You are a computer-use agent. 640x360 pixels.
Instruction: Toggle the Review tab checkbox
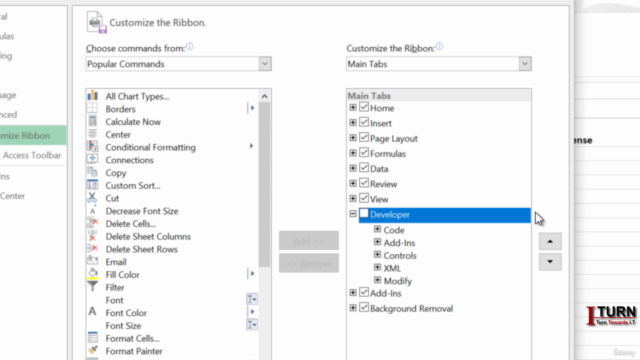click(x=364, y=183)
